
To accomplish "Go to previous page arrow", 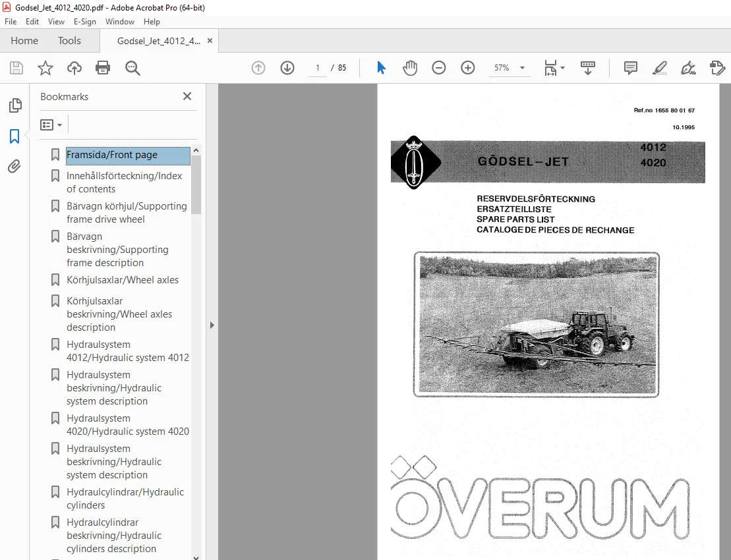I will [258, 68].
